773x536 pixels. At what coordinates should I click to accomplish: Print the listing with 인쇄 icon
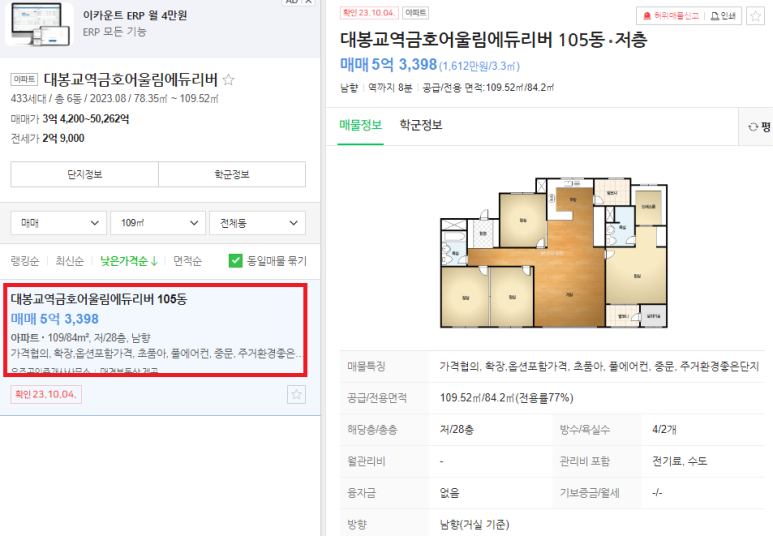click(x=723, y=16)
